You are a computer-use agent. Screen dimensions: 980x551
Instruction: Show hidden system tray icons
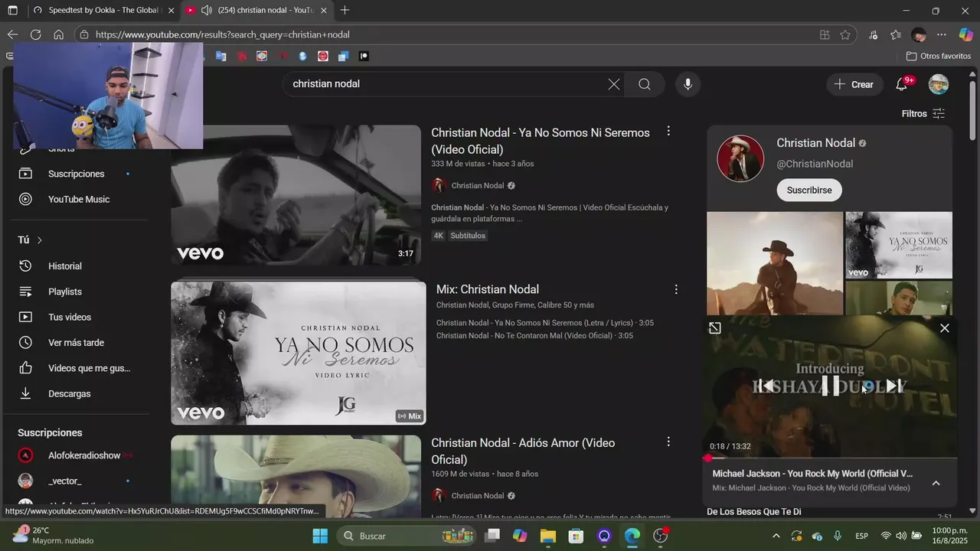[x=776, y=536]
